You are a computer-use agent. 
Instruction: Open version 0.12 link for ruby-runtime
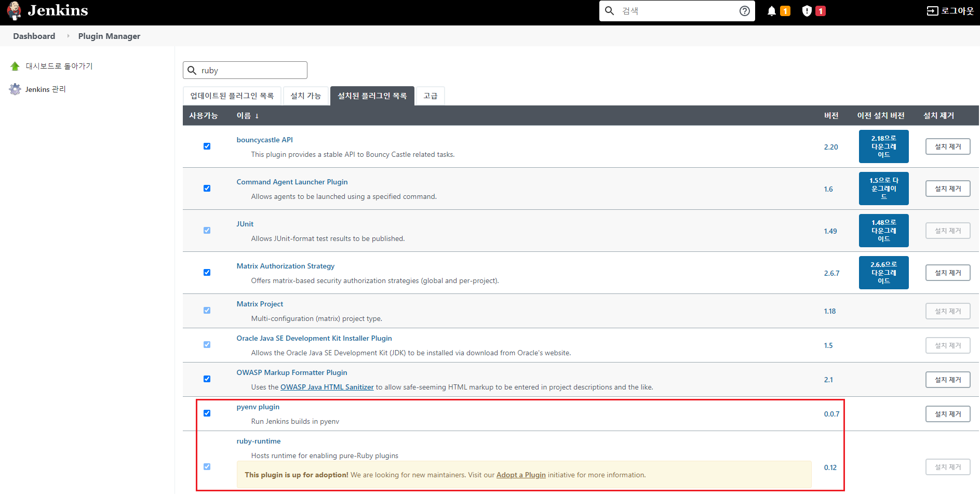pos(830,467)
